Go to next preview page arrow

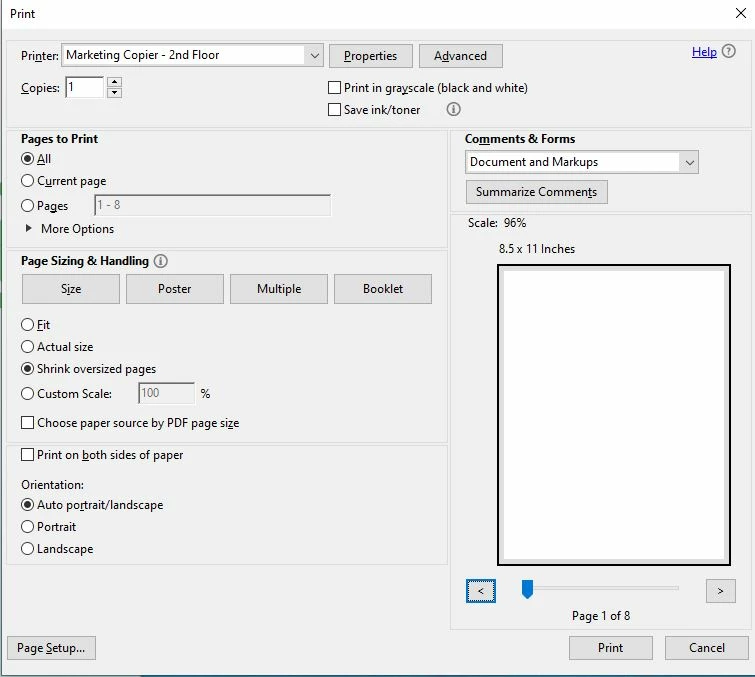click(x=720, y=591)
